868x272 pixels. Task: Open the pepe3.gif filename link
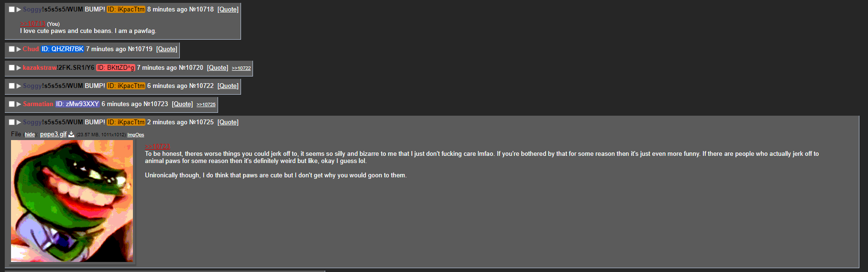(53, 134)
